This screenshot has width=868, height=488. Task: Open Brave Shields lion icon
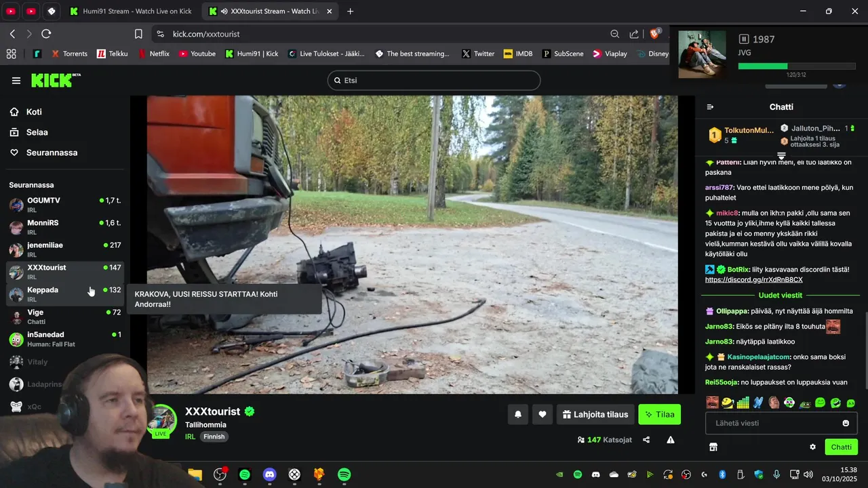654,34
